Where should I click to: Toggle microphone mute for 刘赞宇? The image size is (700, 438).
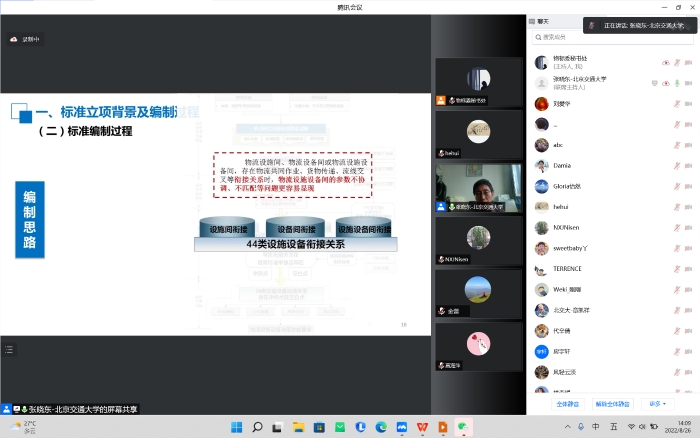(676, 103)
